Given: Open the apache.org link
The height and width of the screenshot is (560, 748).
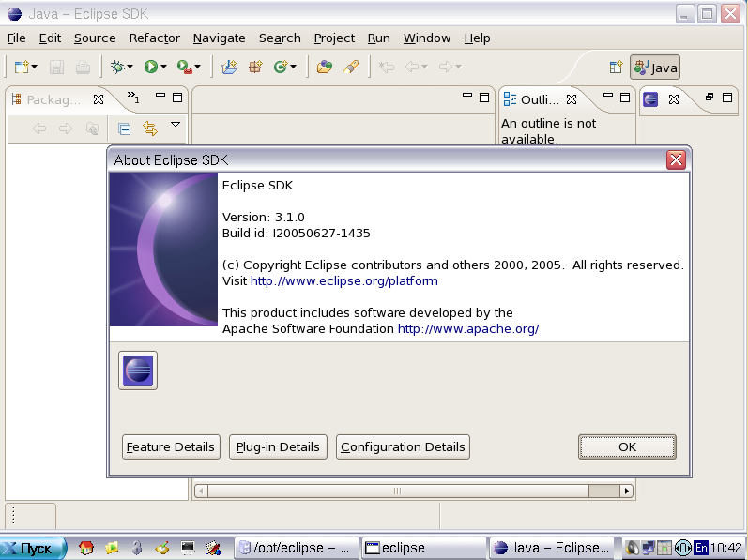Looking at the screenshot, I should click(x=468, y=329).
